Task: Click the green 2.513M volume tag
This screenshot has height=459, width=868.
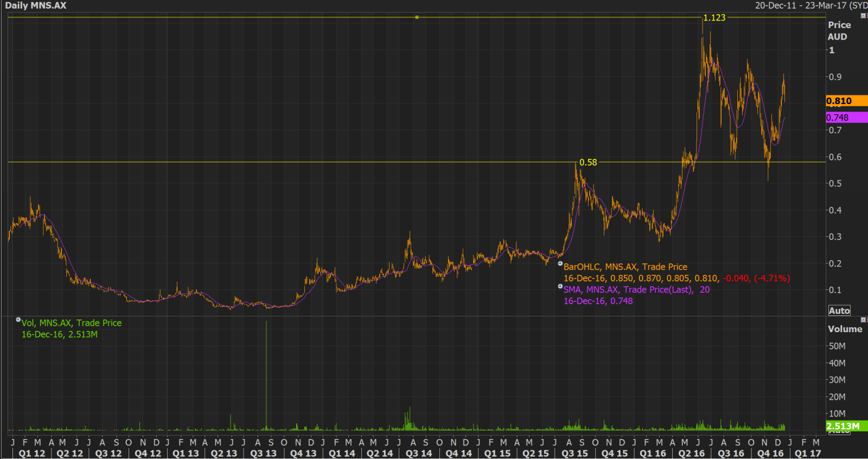Action: point(847,426)
